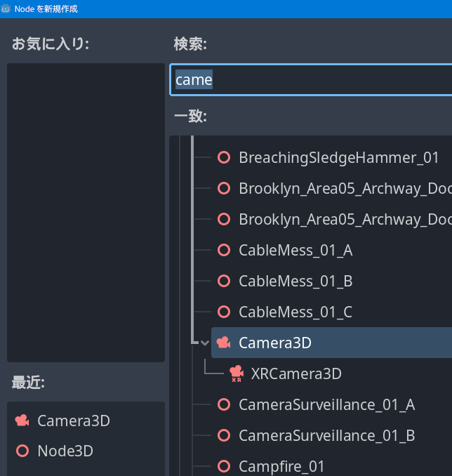Collapse the Camera3D tree branch chevron
452x476 pixels.
click(x=205, y=343)
